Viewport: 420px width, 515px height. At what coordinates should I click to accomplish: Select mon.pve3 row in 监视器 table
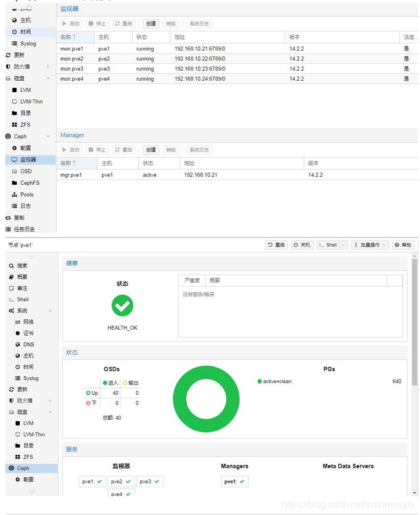click(x=237, y=69)
